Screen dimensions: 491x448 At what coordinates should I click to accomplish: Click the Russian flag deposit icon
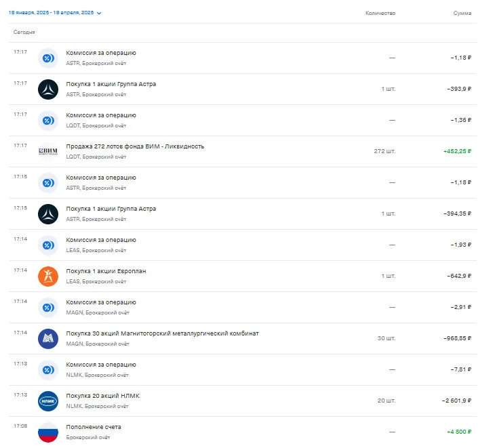48,432
